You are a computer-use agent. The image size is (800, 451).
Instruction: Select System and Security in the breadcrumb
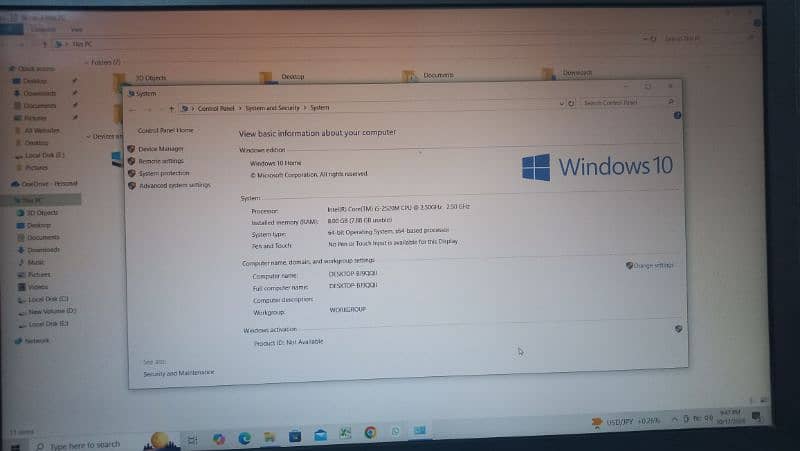(273, 107)
